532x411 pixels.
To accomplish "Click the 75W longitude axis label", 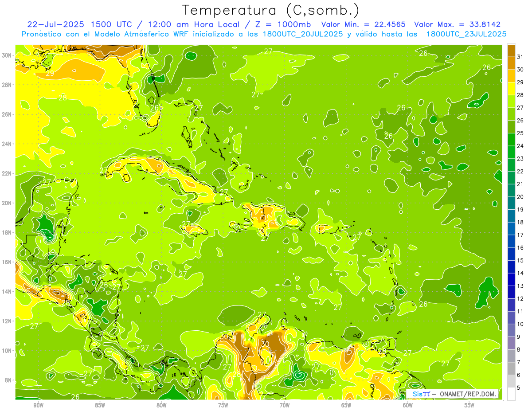I will (223, 405).
